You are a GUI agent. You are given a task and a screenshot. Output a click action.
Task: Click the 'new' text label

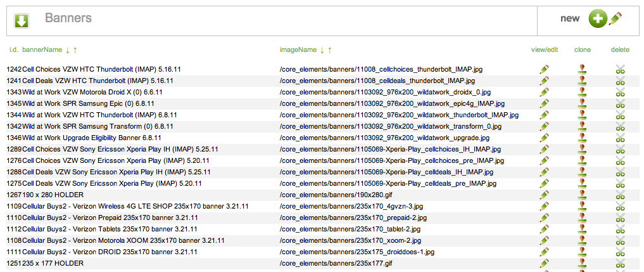[x=570, y=18]
